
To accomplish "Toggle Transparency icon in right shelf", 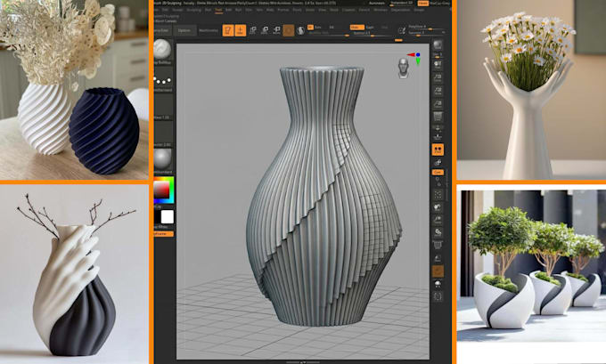I will click(438, 258).
